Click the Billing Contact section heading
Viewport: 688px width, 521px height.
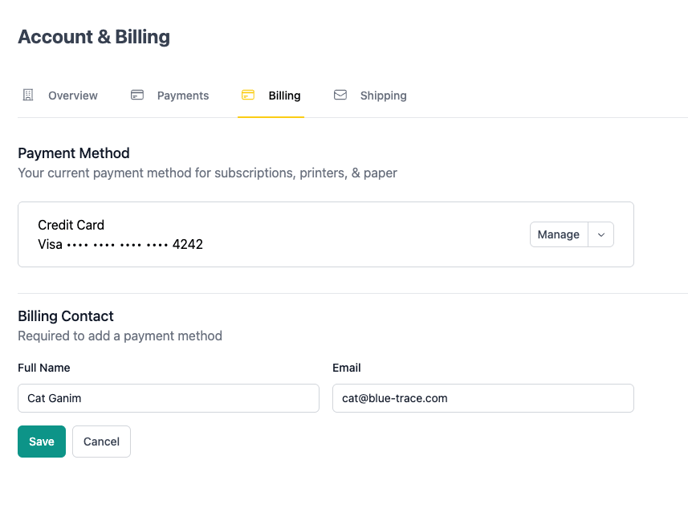click(x=66, y=316)
